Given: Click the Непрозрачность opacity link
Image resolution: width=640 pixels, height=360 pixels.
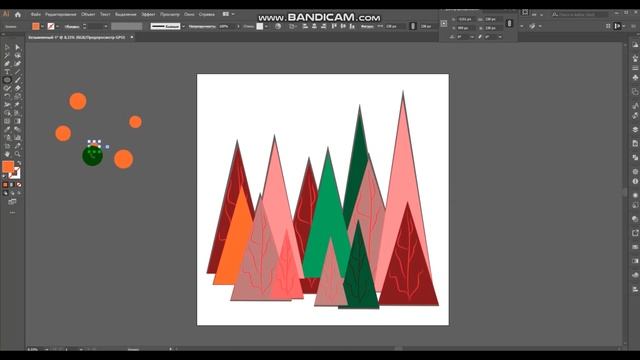Looking at the screenshot, I should 202,26.
